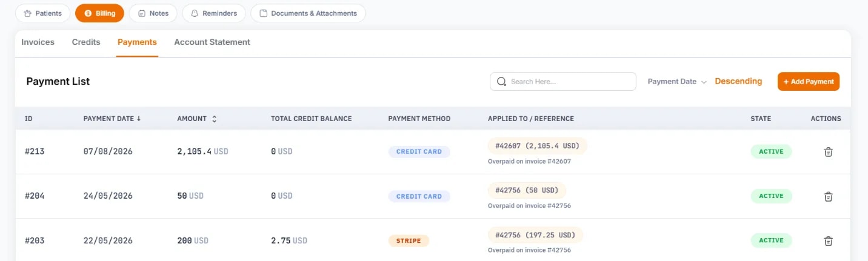
Task: Click the State column header
Action: (761, 119)
